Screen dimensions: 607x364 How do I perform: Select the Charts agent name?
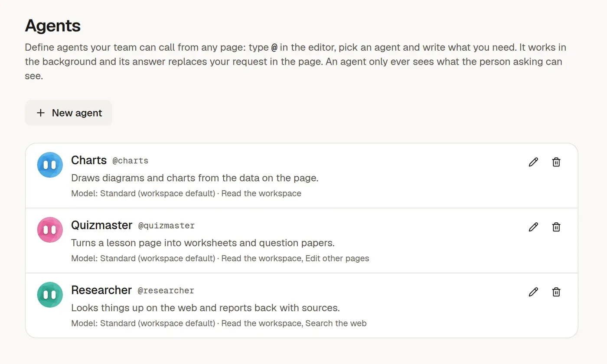pos(89,160)
